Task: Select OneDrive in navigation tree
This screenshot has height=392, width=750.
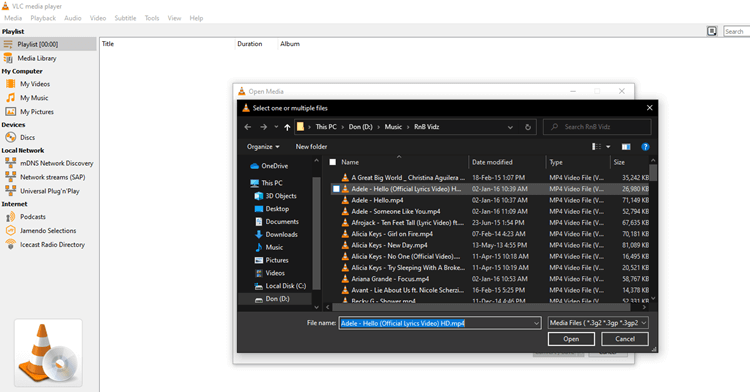Action: (x=275, y=166)
